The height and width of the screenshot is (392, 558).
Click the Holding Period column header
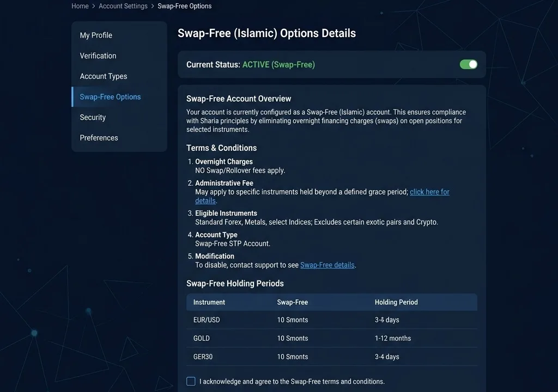click(396, 302)
